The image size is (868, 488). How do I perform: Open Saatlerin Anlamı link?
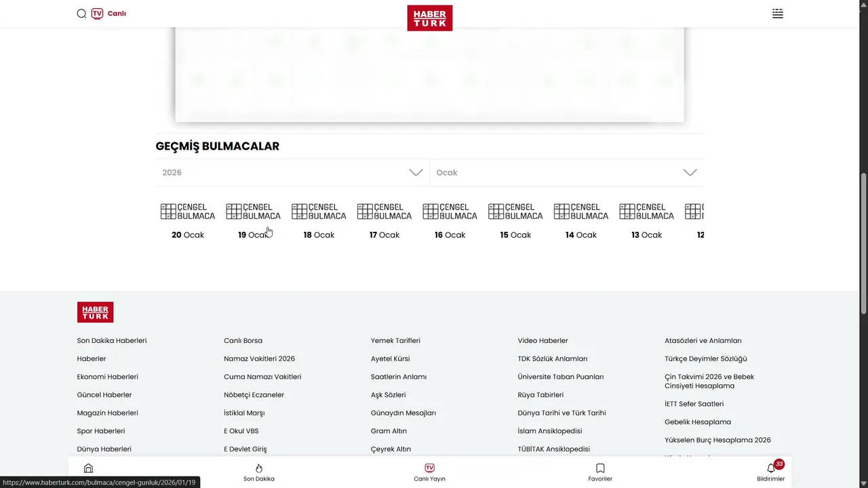[x=399, y=377]
